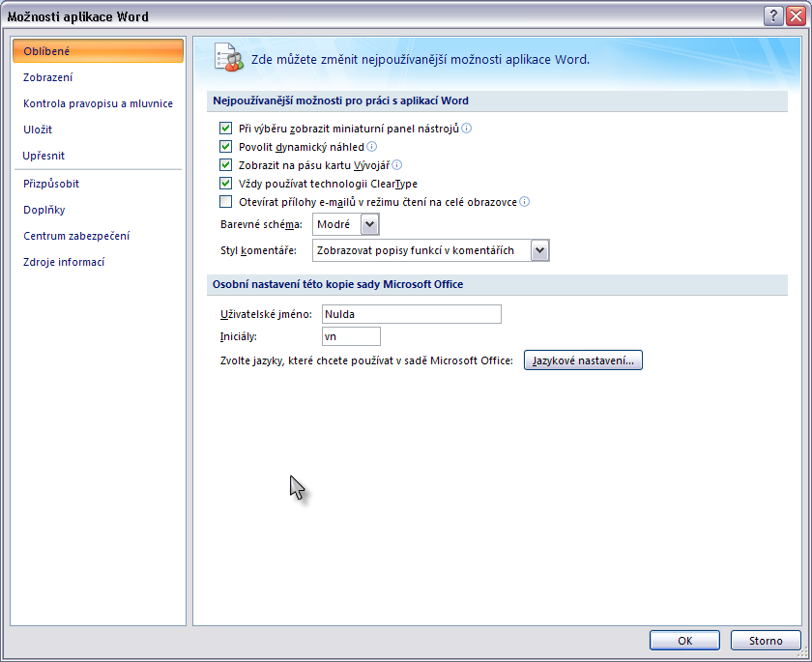The image size is (812, 662).
Task: Show info tip for kartu Vývojář
Action: tap(397, 164)
